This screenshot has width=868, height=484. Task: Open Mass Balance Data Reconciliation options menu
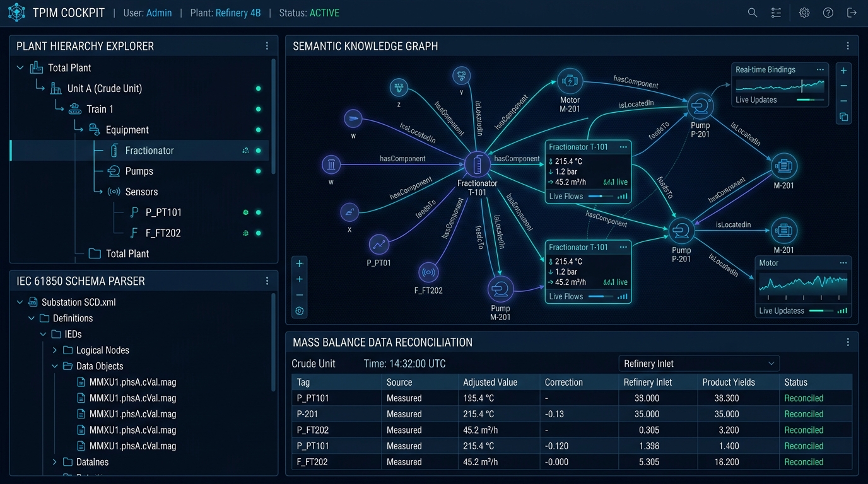coord(848,342)
